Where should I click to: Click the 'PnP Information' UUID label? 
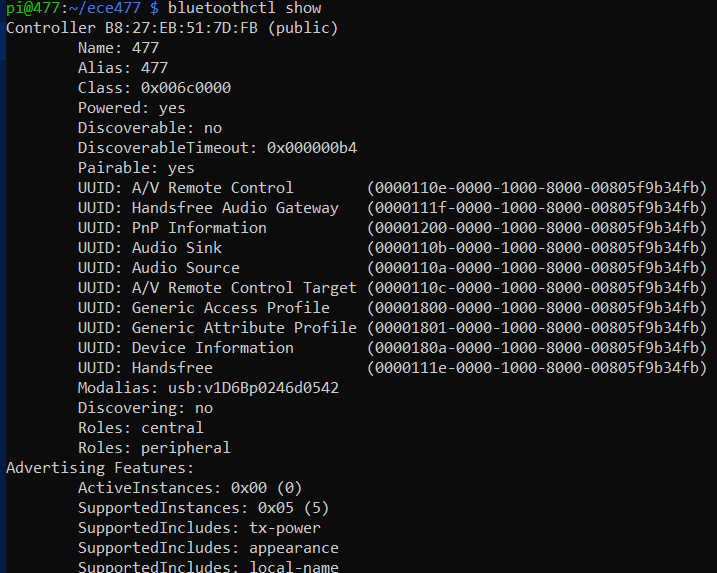199,228
